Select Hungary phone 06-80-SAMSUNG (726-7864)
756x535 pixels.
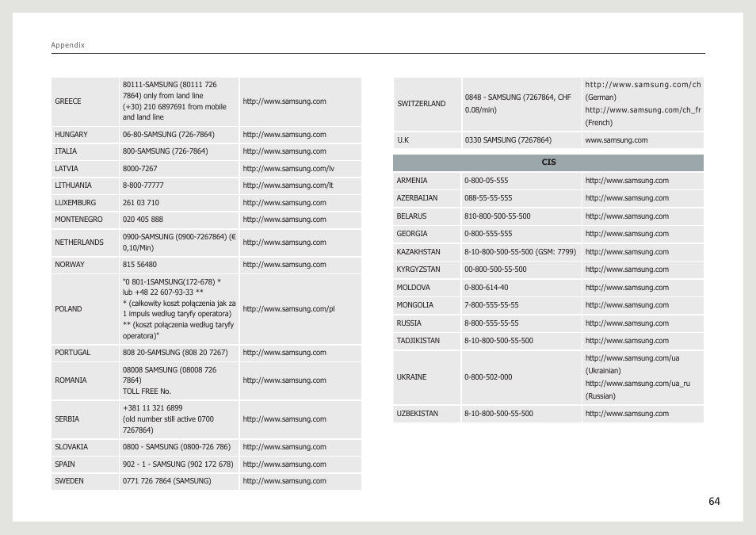pos(168,135)
